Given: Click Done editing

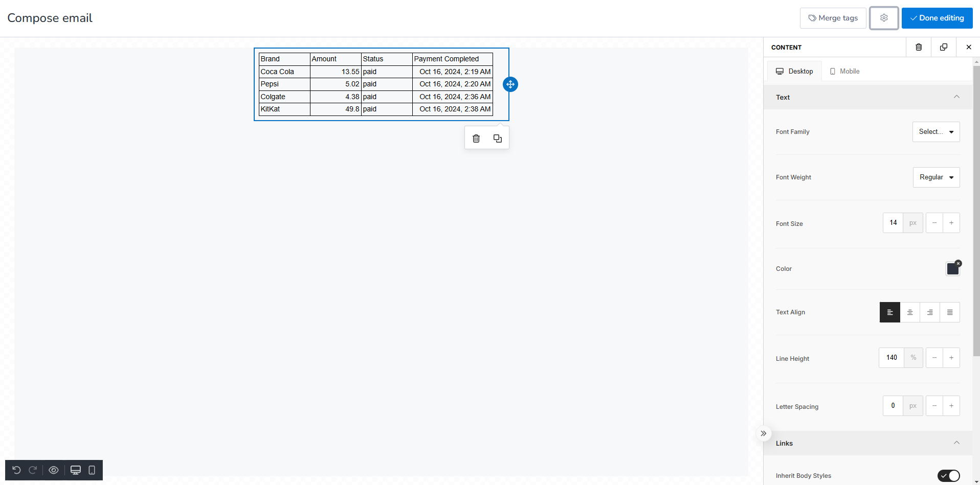Looking at the screenshot, I should (937, 17).
